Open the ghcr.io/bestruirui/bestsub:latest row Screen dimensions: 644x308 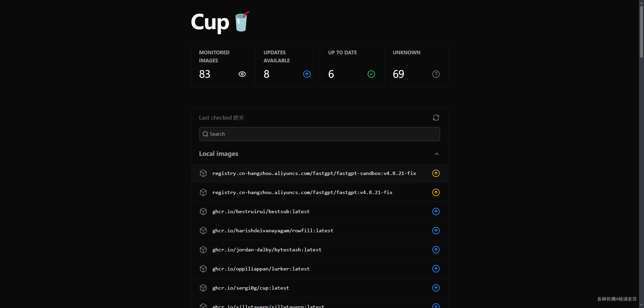(x=319, y=211)
